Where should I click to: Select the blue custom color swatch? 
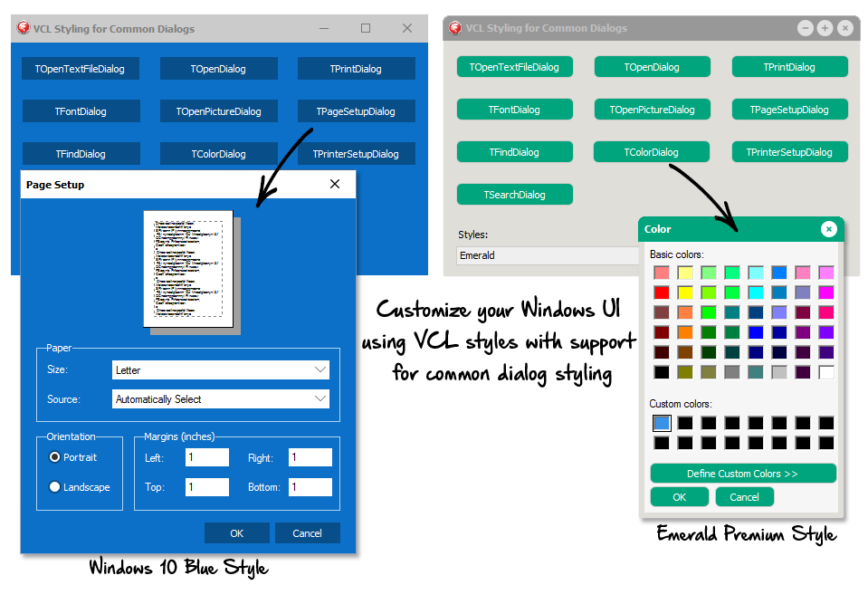click(662, 423)
